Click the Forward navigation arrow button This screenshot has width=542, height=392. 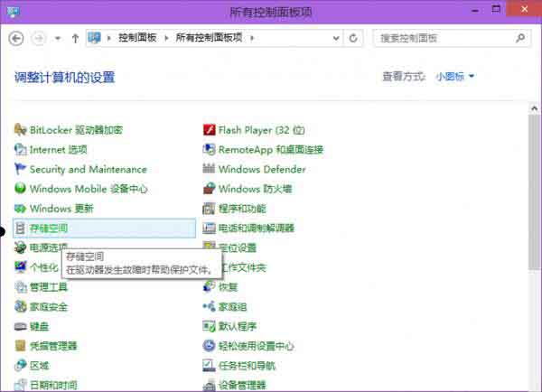[39, 38]
